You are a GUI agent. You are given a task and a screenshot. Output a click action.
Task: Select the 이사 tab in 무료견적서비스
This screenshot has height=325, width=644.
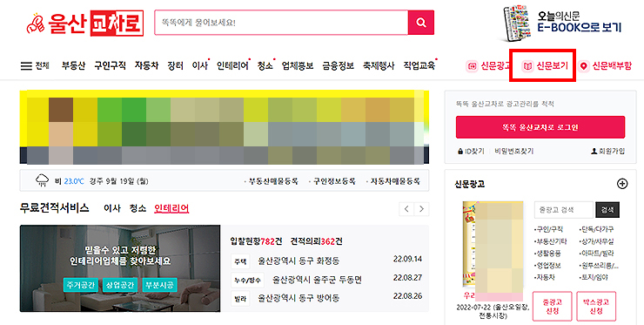point(112,208)
